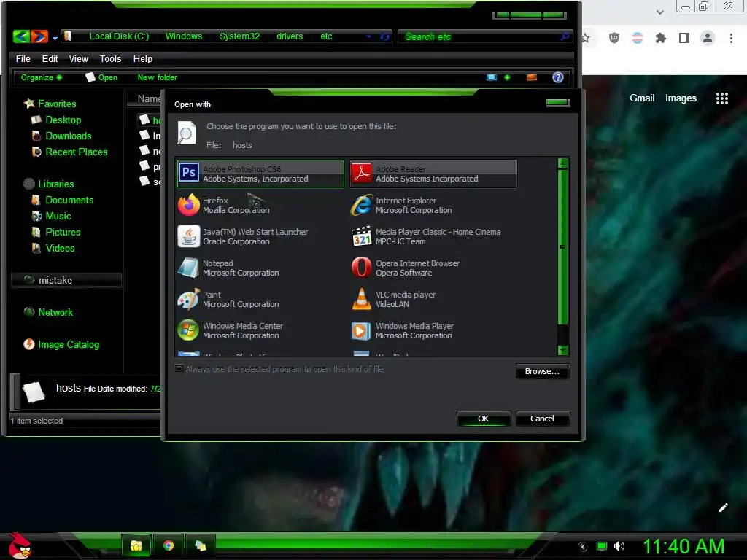Click System32 in address breadcrumb
Image resolution: width=747 pixels, height=560 pixels.
pyautogui.click(x=239, y=36)
